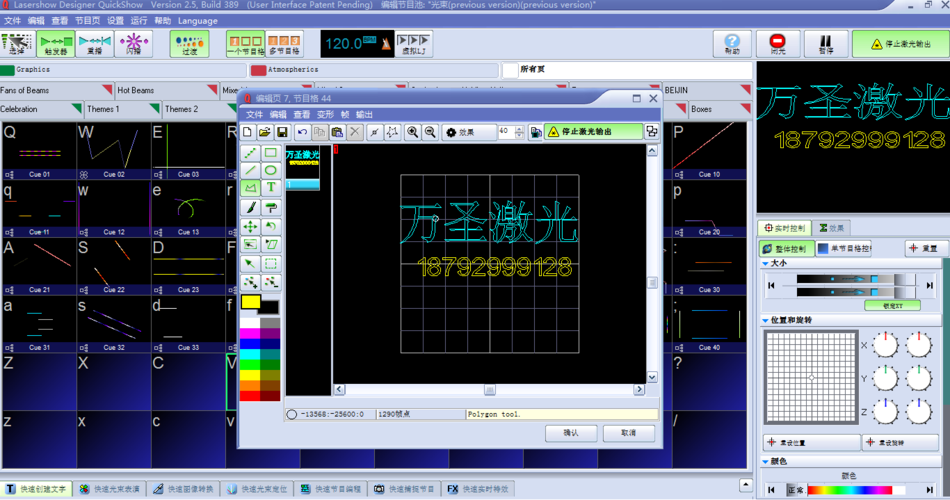Viewport: 950px width, 500px height.
Task: Open file using the folder icon
Action: 264,132
